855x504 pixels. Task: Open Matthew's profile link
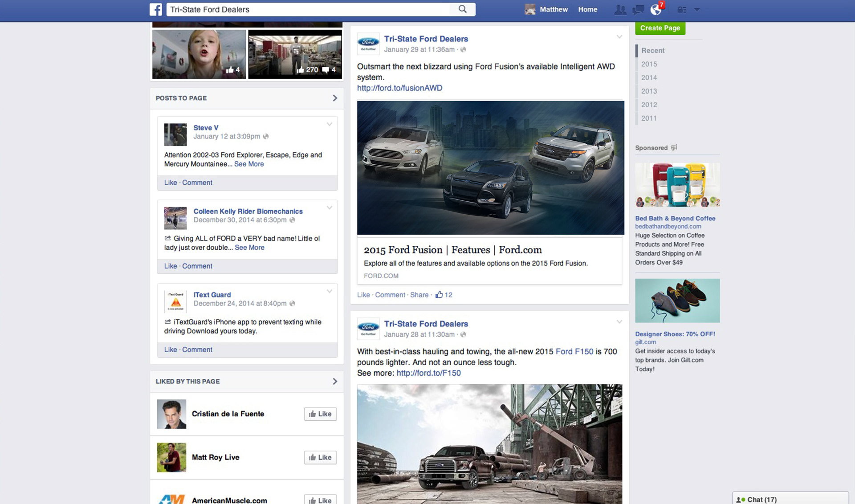tap(554, 9)
